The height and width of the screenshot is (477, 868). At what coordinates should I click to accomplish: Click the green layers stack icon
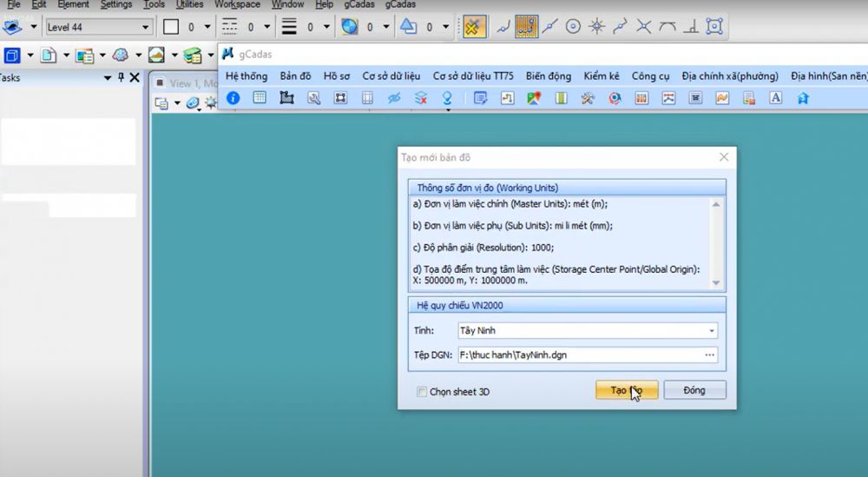pyautogui.click(x=192, y=55)
